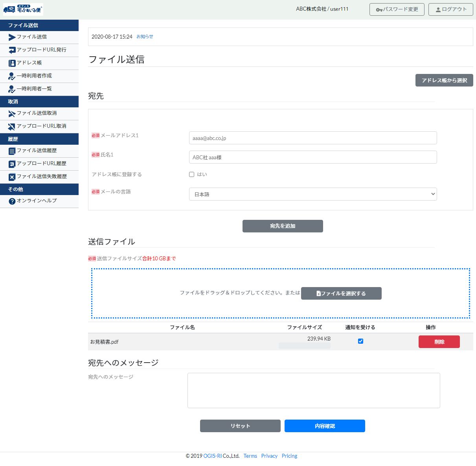Open 一時利用者一覧 from the sidebar
Screen dimensions: 476x466
12,89
